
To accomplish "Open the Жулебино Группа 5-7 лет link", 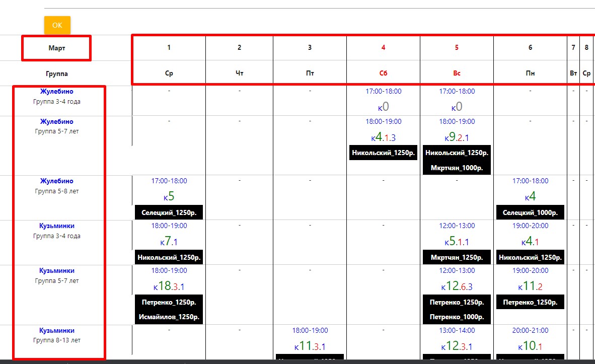I will click(57, 121).
